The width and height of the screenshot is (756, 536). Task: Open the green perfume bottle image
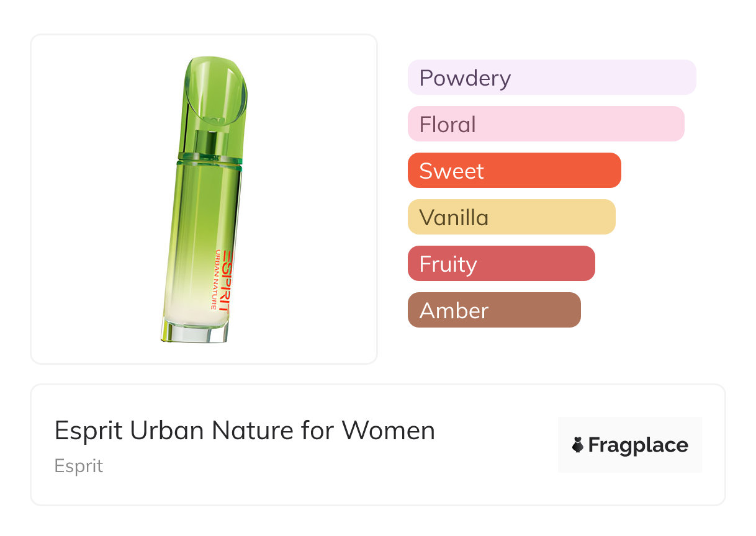pos(205,199)
